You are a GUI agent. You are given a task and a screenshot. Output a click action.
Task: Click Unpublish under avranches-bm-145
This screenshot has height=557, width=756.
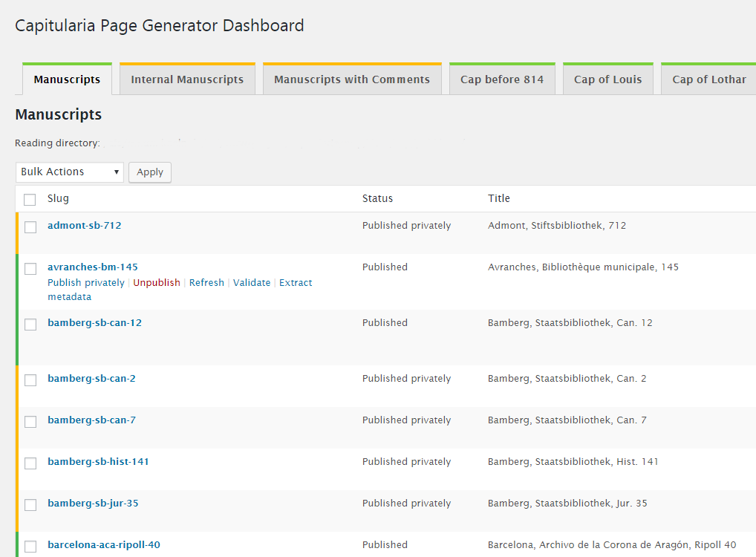(x=157, y=283)
